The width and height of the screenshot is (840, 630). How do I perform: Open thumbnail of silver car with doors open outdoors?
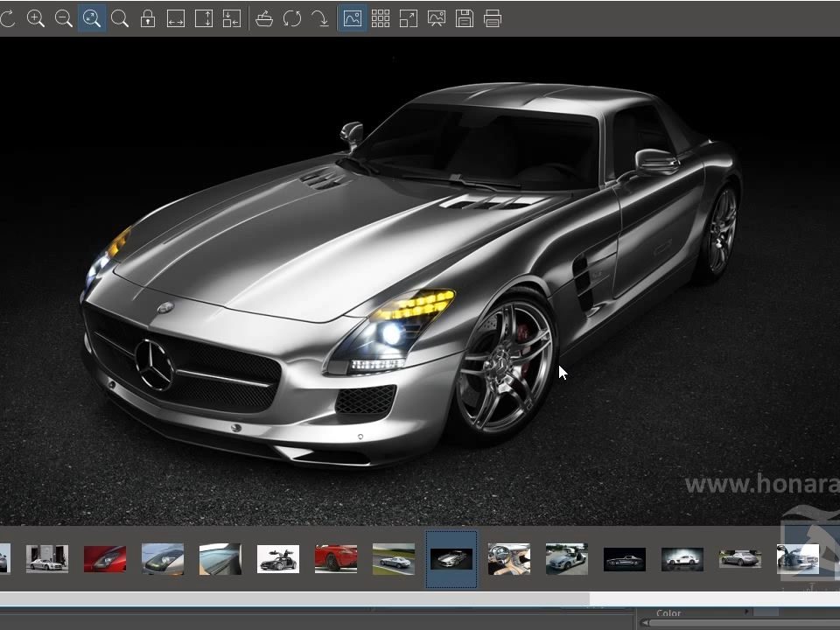tap(567, 559)
